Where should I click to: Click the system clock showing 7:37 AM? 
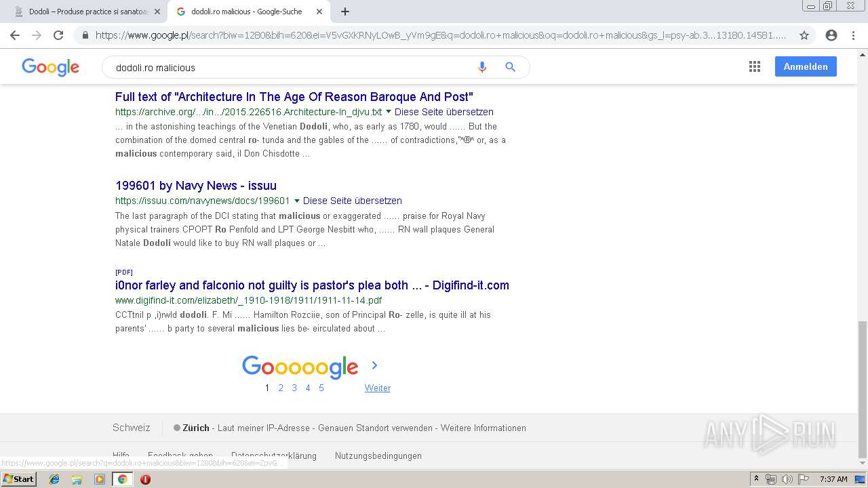(833, 479)
